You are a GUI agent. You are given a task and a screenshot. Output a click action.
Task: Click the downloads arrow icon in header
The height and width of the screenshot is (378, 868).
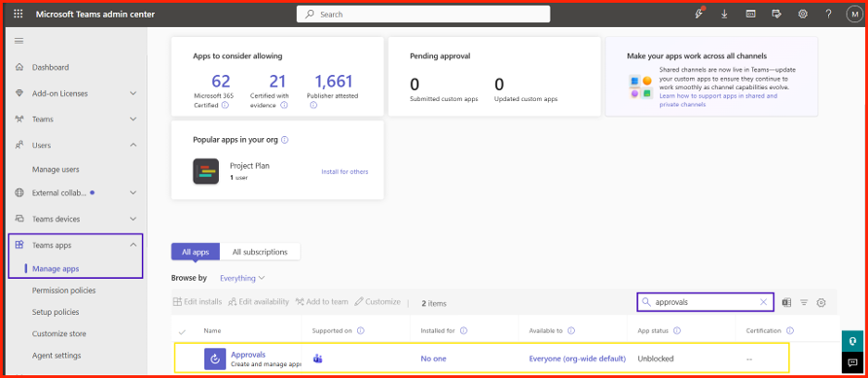pyautogui.click(x=724, y=15)
